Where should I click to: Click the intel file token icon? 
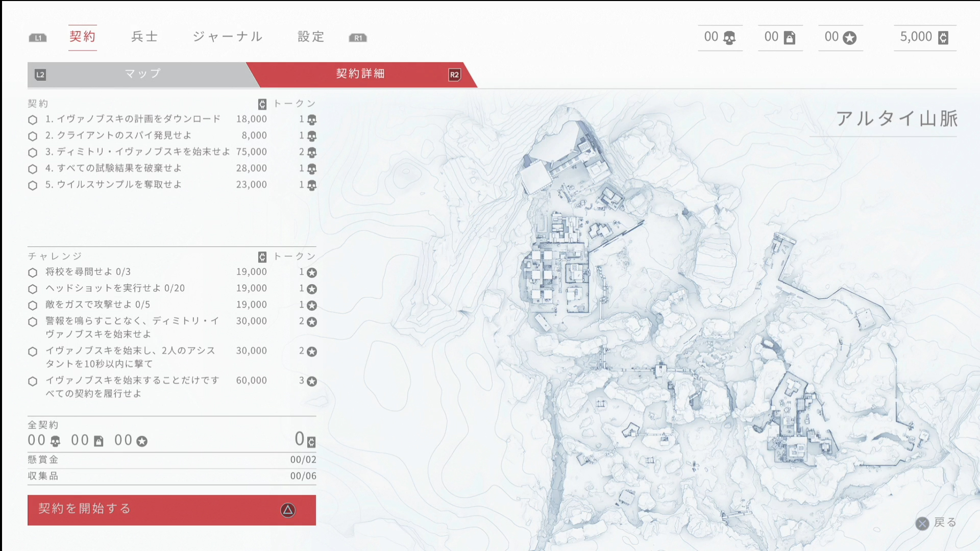(x=790, y=38)
